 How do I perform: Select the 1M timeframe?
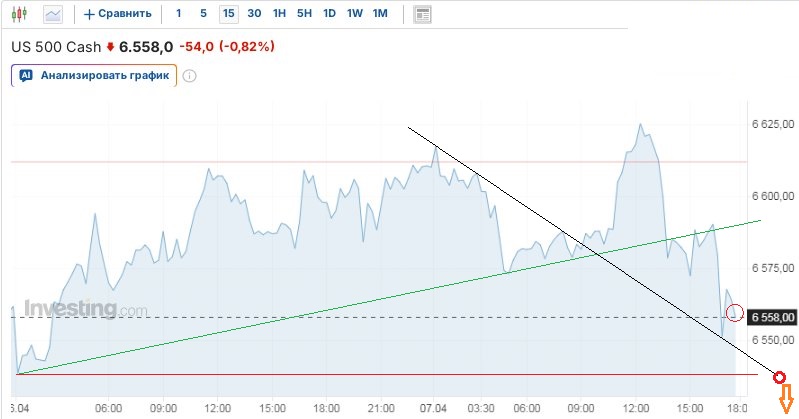[x=380, y=14]
